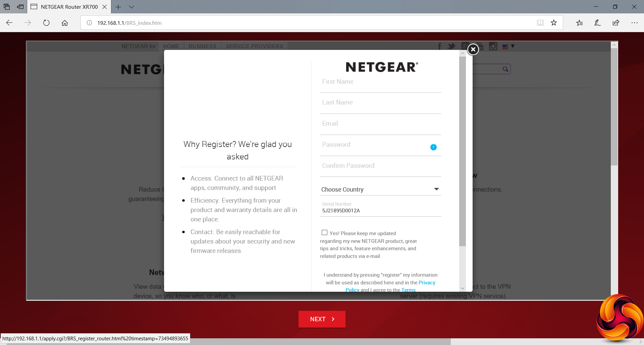
Task: Go back to the previous page
Action: pos(9,23)
